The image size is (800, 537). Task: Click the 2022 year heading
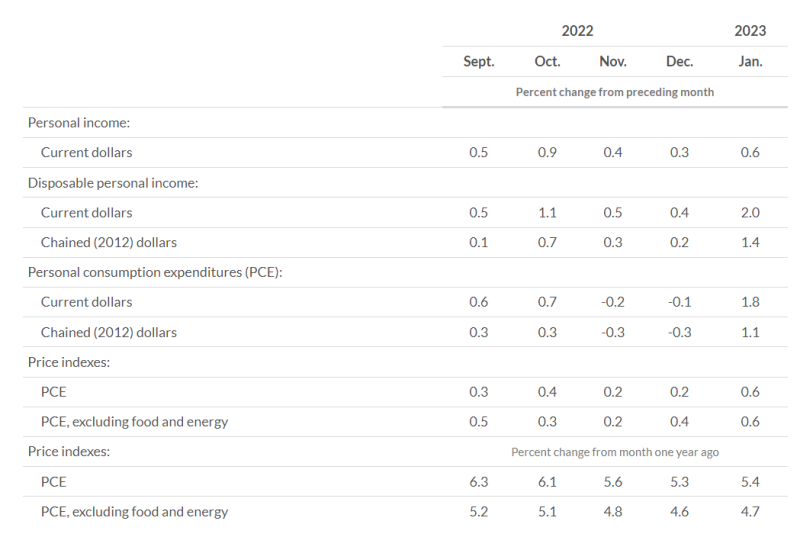(577, 31)
